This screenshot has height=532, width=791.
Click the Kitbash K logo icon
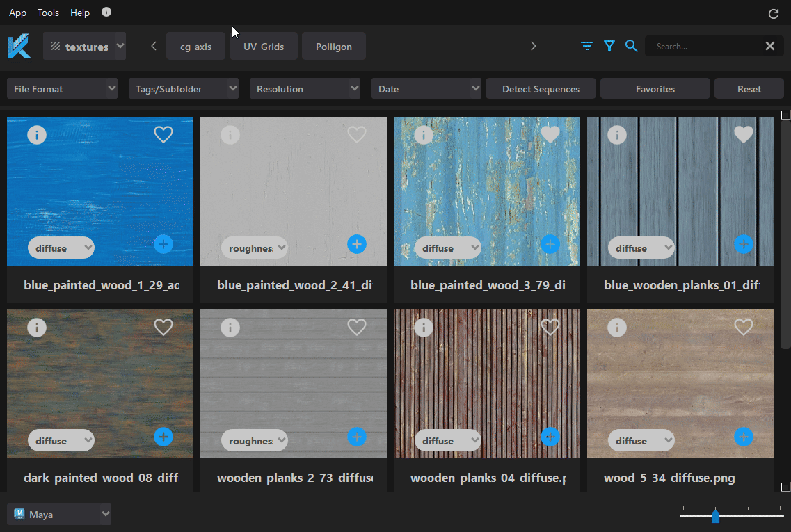point(19,46)
